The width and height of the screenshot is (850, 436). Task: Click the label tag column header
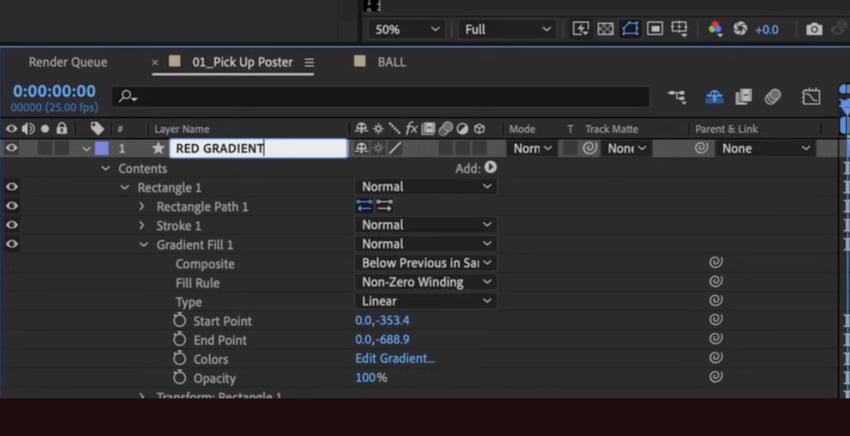97,129
